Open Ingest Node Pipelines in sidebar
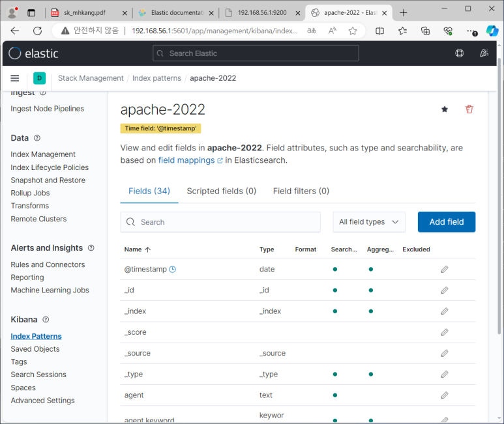 point(47,109)
